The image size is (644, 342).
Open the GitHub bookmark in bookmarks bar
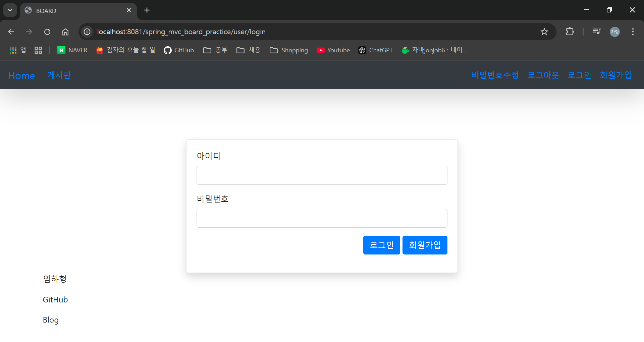click(x=179, y=50)
